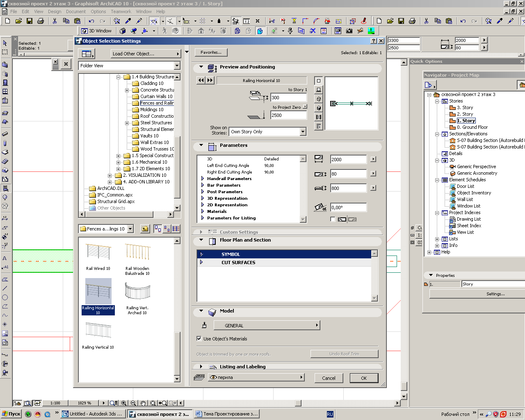Image resolution: width=525 pixels, height=420 pixels.
Task: Toggle the Use Object's Materials checkbox
Action: (x=199, y=339)
